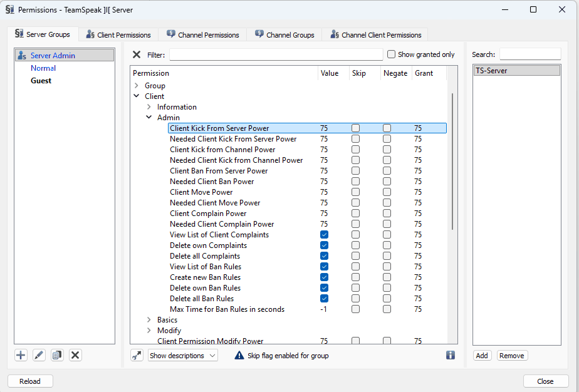The height and width of the screenshot is (392, 579).
Task: Click the Remove client button
Action: (x=512, y=356)
